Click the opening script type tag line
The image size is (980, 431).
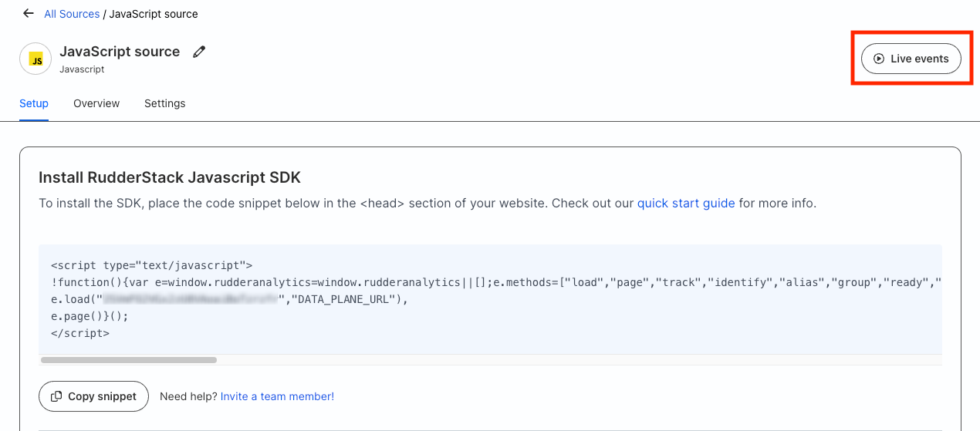[x=152, y=265]
